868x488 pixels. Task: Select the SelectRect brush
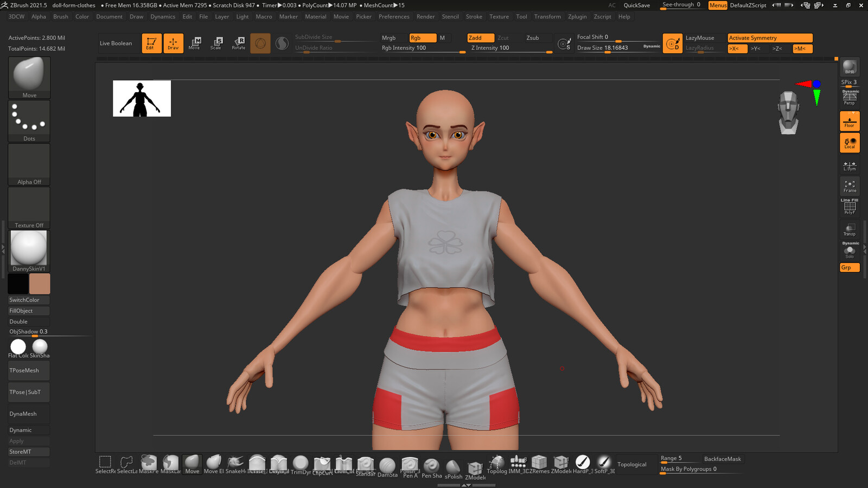tap(105, 465)
